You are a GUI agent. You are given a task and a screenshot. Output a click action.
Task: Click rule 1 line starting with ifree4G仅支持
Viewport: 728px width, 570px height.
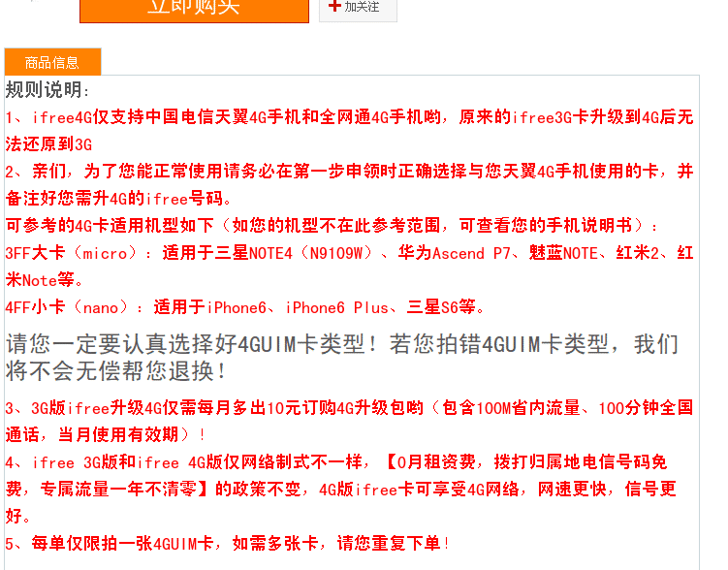(x=349, y=117)
